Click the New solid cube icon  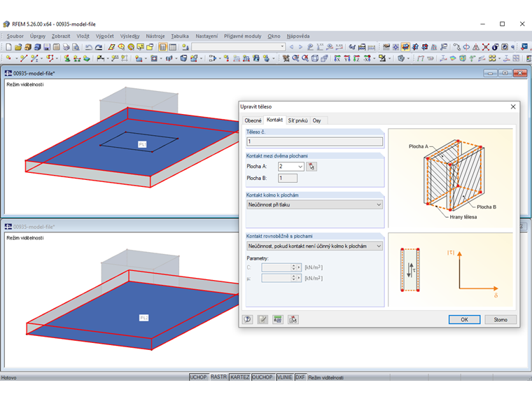pyautogui.click(x=183, y=58)
